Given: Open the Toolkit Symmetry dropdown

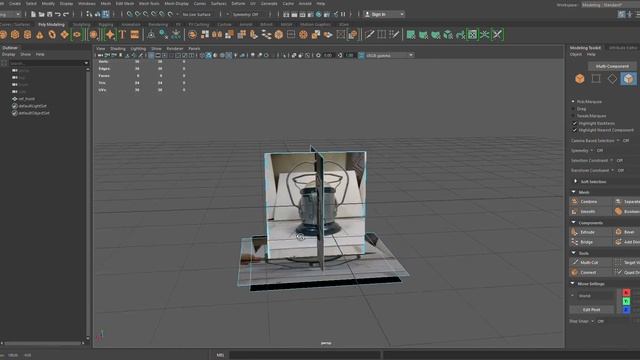Looking at the screenshot, I should [592, 151].
